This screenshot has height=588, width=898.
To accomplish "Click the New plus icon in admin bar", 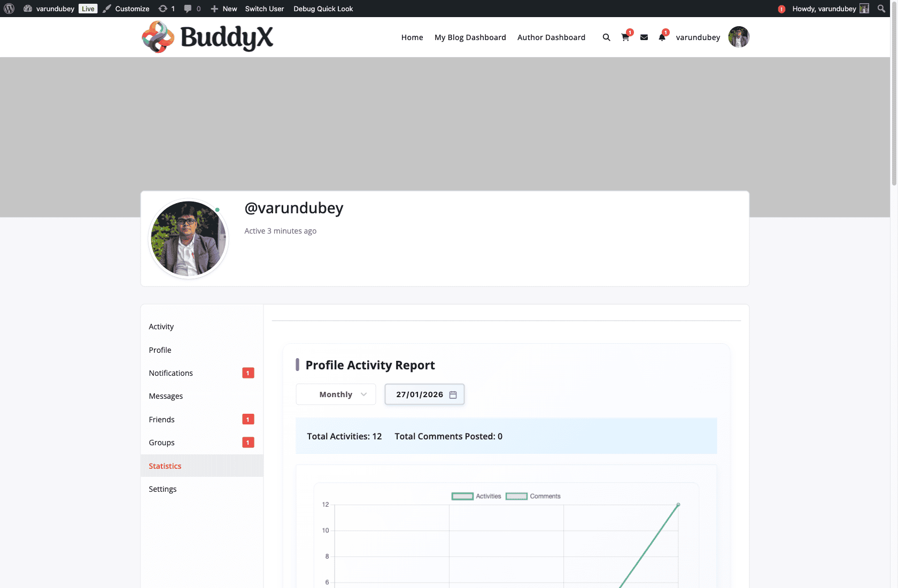I will click(x=213, y=9).
